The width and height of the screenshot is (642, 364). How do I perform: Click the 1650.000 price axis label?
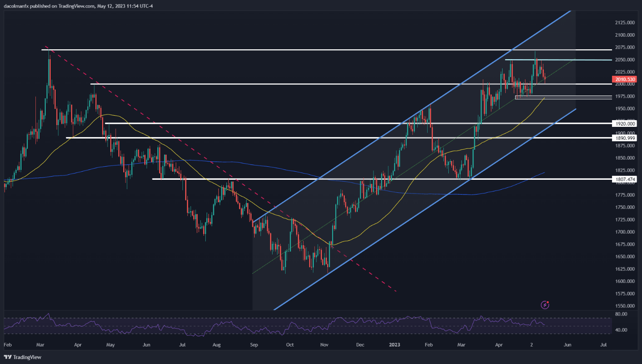click(x=626, y=257)
